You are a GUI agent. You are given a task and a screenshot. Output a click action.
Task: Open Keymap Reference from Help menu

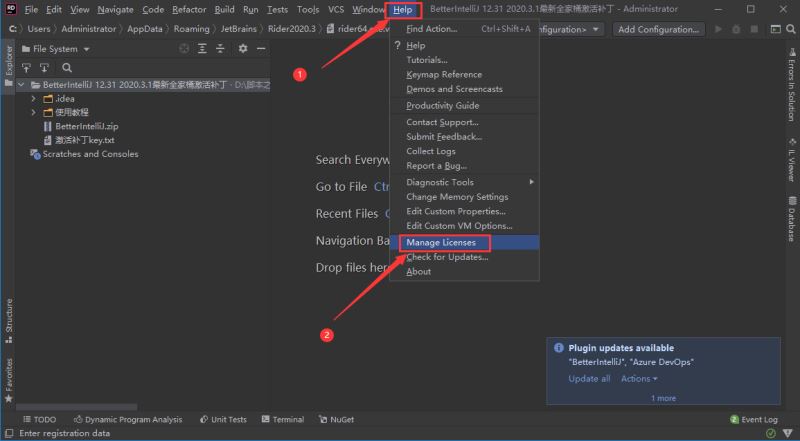tap(464, 75)
